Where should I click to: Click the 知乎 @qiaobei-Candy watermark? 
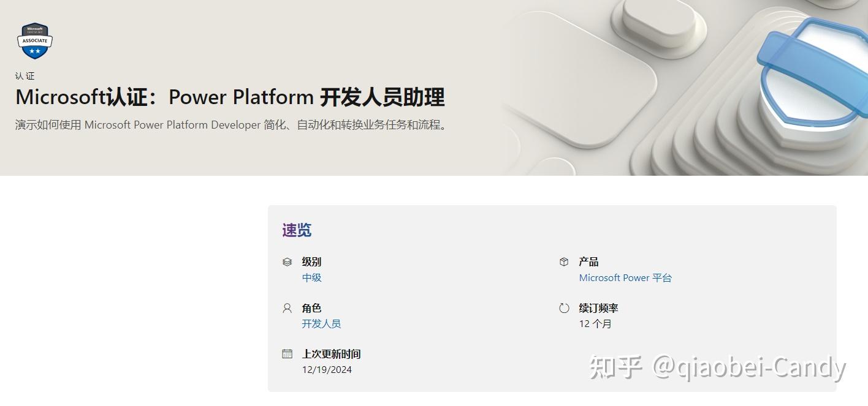[717, 366]
